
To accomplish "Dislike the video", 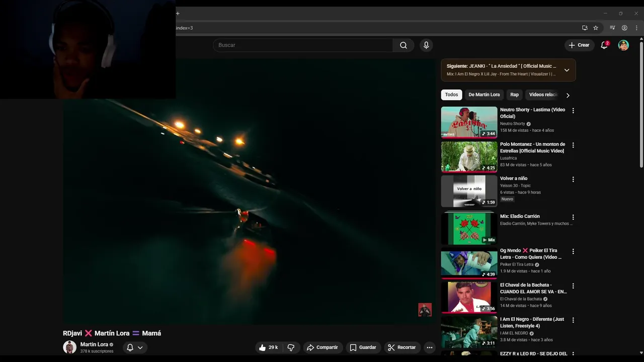I will 291,347.
